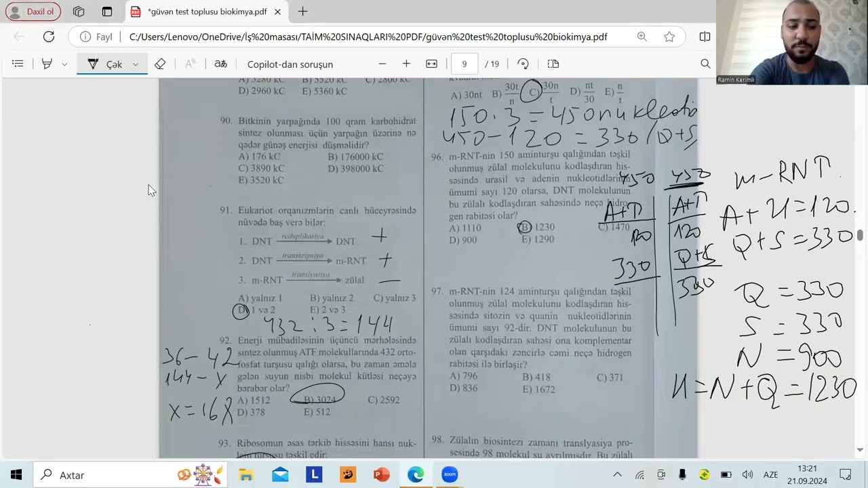Refresh the current page
Screen dimensions: 868x488
49,37
